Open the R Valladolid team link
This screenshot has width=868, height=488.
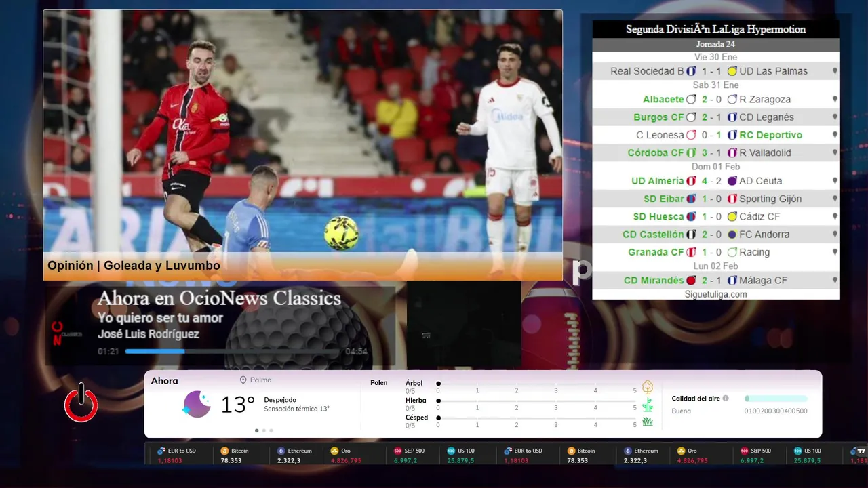tap(765, 152)
